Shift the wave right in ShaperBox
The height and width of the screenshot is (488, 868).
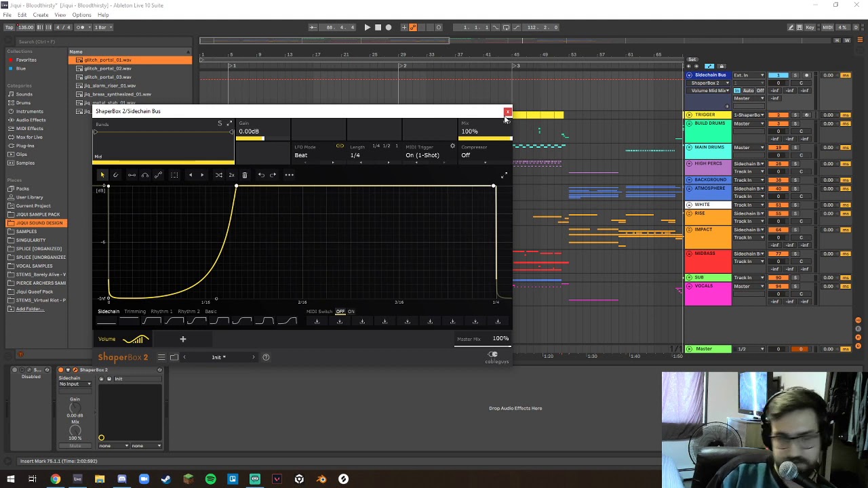tap(201, 175)
